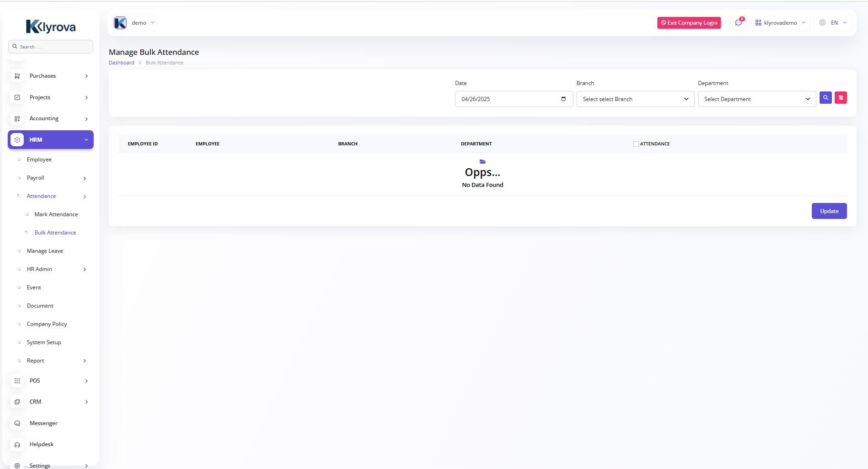
Task: Click the red reset filter icon
Action: [841, 98]
